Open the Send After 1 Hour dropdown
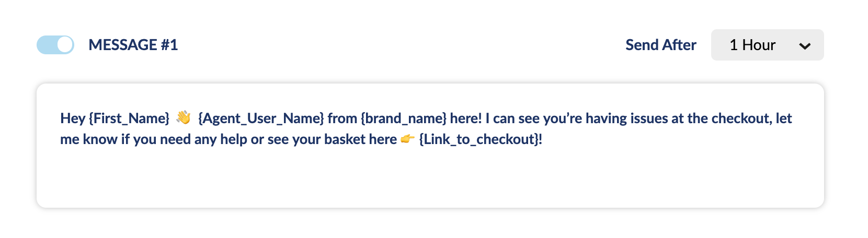This screenshot has height=238, width=868. coord(767,45)
